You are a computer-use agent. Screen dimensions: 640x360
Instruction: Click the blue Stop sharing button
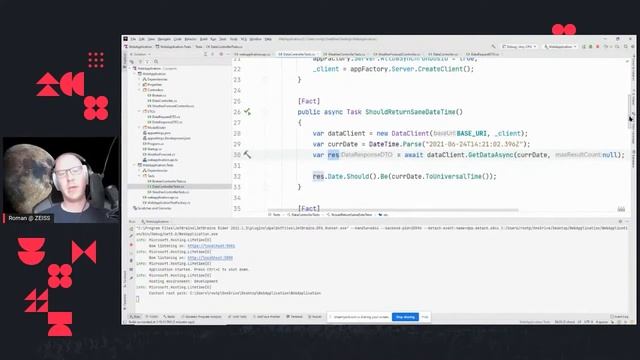(405, 317)
